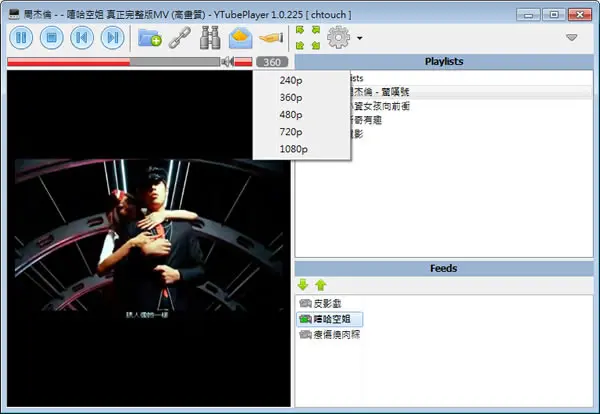Open search with the binoculars icon
600x414 pixels.
tap(210, 37)
